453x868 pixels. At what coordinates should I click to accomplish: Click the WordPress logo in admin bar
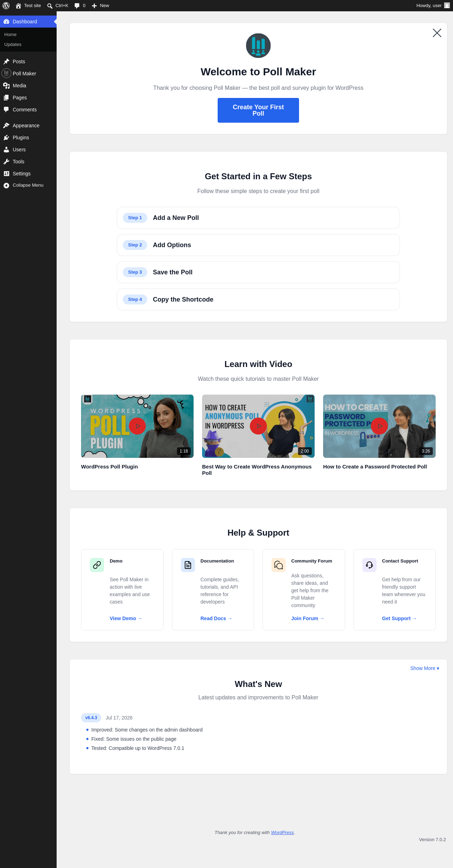coord(6,6)
